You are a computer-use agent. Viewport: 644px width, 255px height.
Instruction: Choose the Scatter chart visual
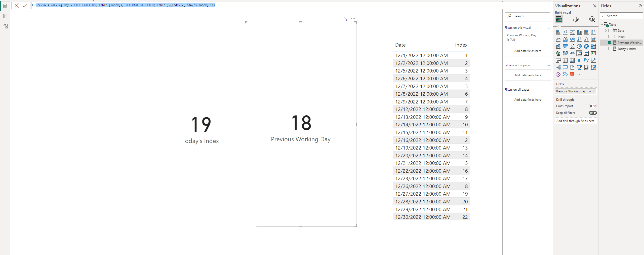(x=572, y=46)
